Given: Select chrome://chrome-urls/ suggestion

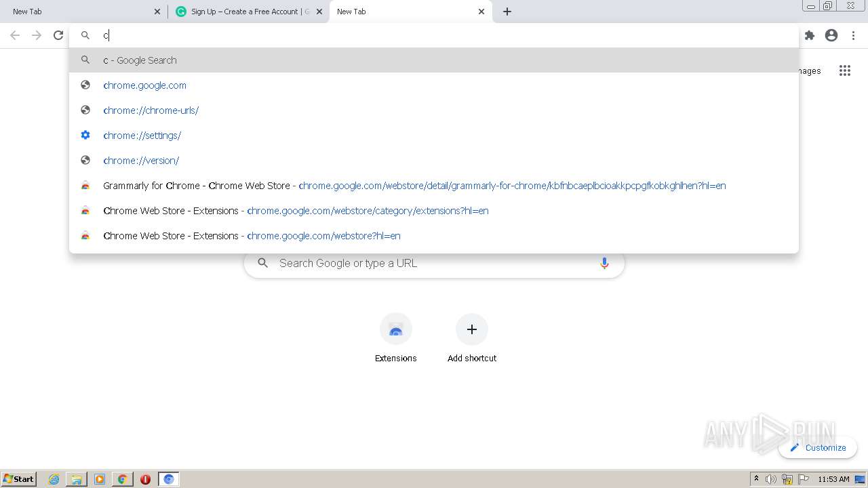Looking at the screenshot, I should click(x=434, y=110).
